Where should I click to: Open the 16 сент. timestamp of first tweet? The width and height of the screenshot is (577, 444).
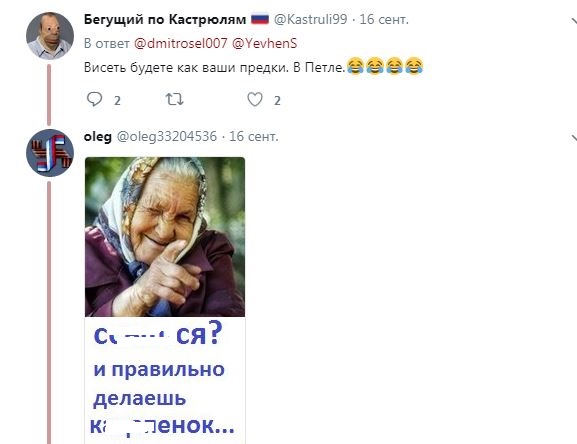384,19
